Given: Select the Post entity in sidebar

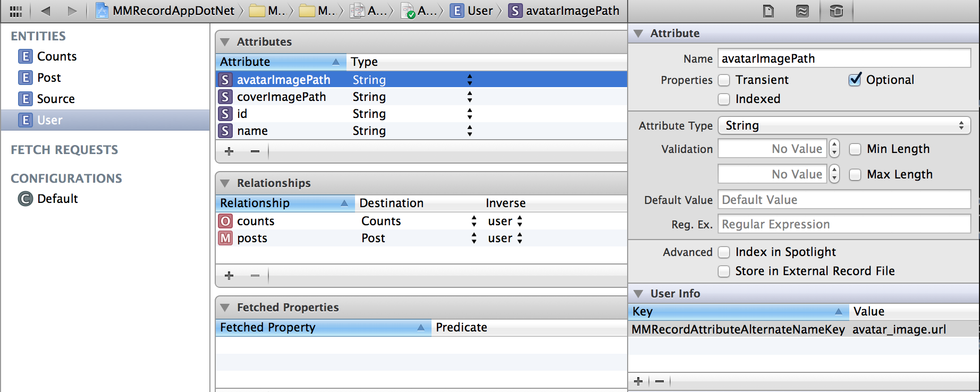Looking at the screenshot, I should (49, 78).
